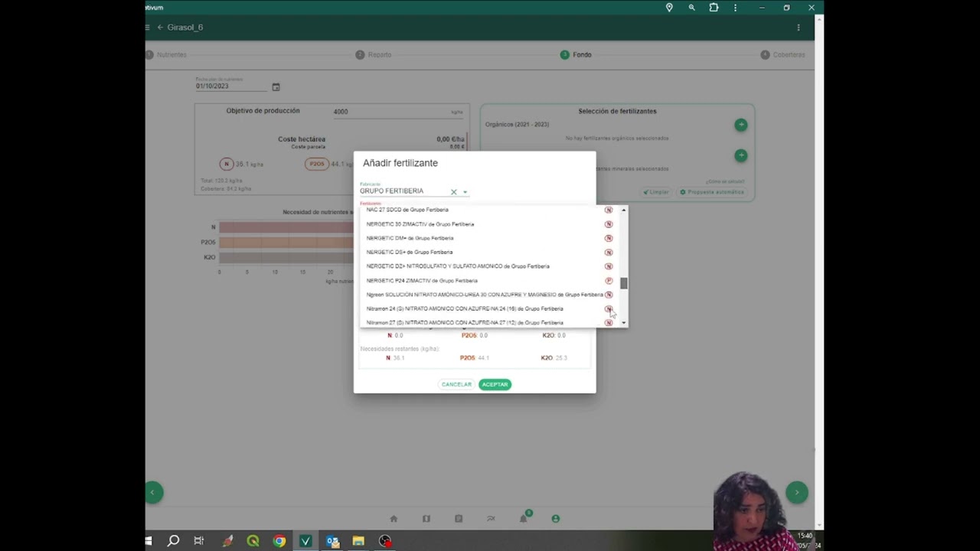Click N badge on NAC 27 SDCD row

pyautogui.click(x=609, y=210)
